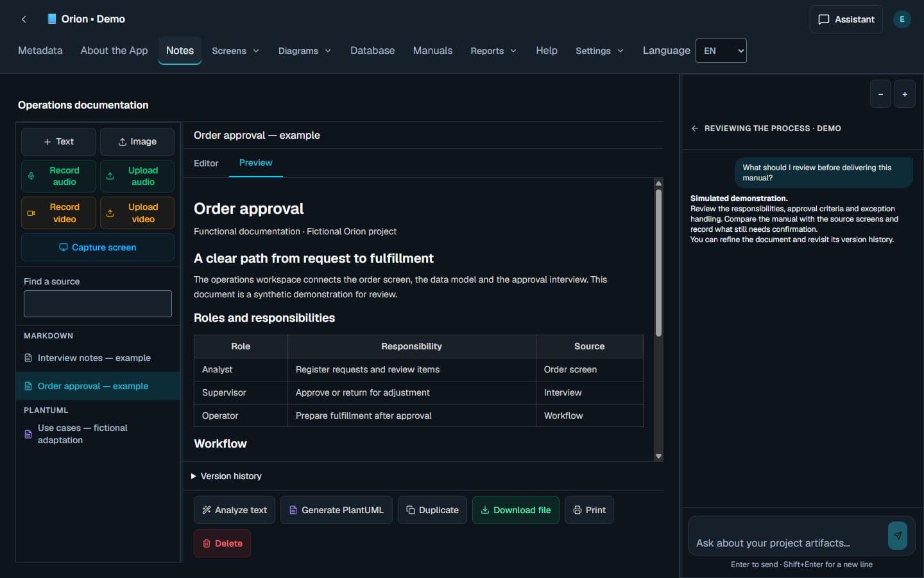
Task: Expand the Diagrams dropdown menu
Action: click(305, 51)
